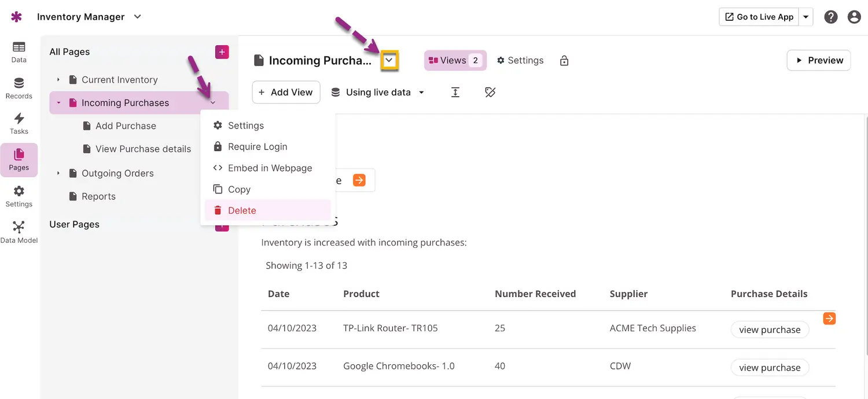The width and height of the screenshot is (868, 399).
Task: Click the help question mark icon
Action: pos(831,17)
